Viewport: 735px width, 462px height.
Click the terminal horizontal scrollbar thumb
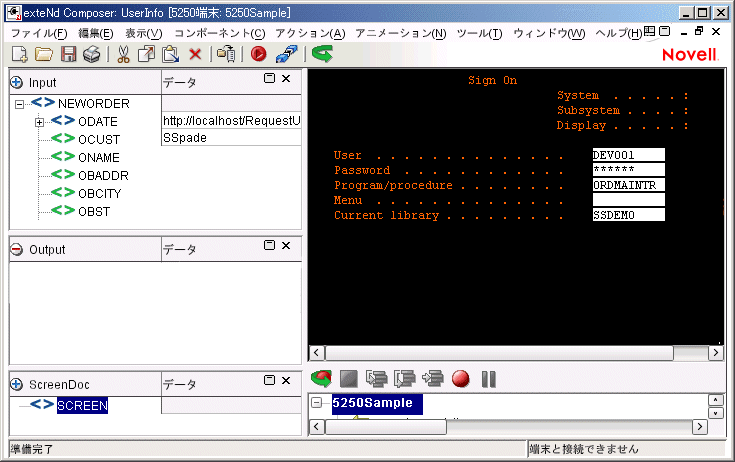pyautogui.click(x=499, y=353)
